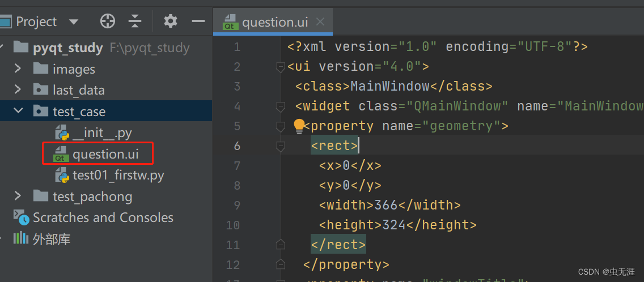Click the Python icon of test01_firstw.py
The width and height of the screenshot is (644, 282).
pyautogui.click(x=62, y=176)
